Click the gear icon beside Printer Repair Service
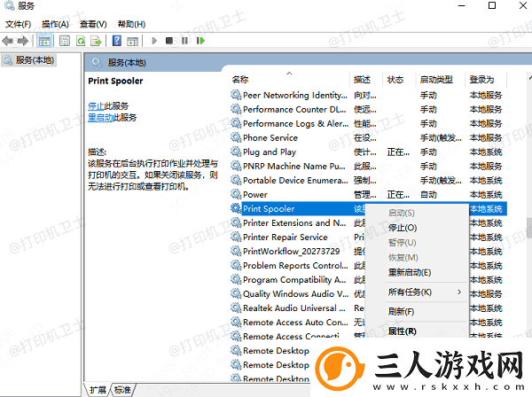Screen dimensions: 532x397 pyautogui.click(x=236, y=237)
